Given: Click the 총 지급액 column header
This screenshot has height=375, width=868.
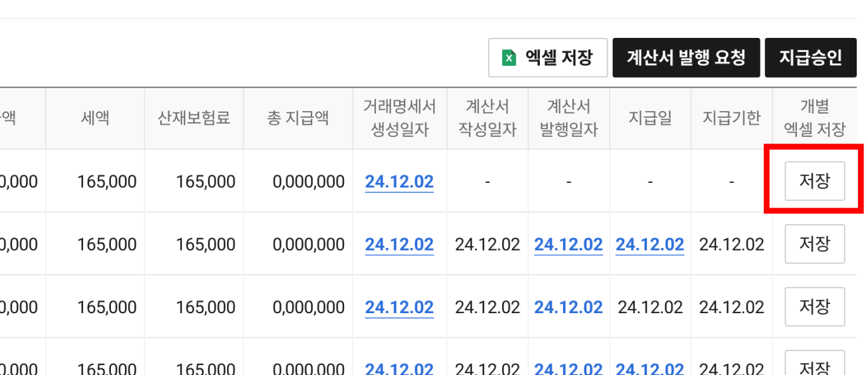Looking at the screenshot, I should (x=298, y=118).
